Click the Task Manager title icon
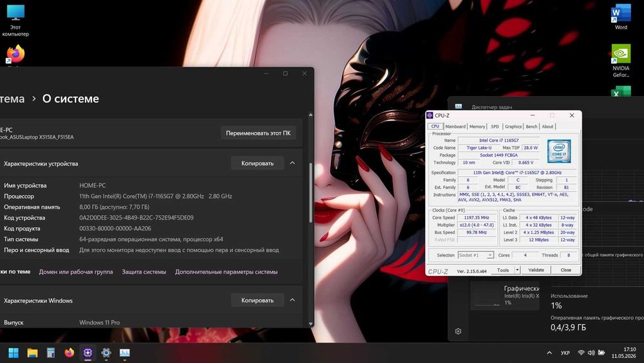The height and width of the screenshot is (363, 644). [x=459, y=107]
